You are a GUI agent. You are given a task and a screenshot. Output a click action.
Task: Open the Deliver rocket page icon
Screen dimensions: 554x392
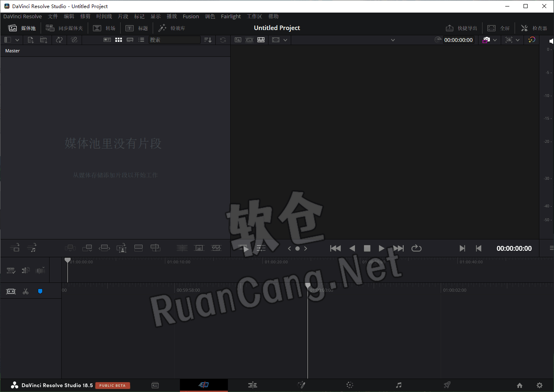coord(447,385)
